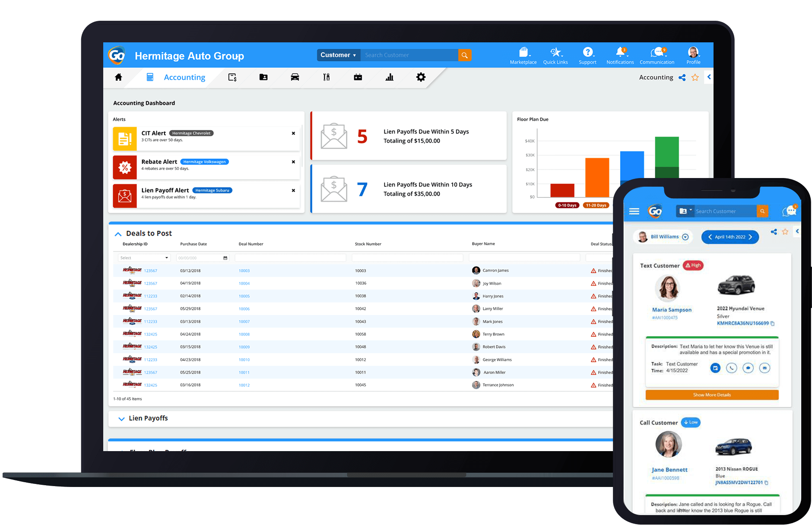This screenshot has height=525, width=812.
Task: Click the Go logo on laptop header
Action: click(117, 55)
